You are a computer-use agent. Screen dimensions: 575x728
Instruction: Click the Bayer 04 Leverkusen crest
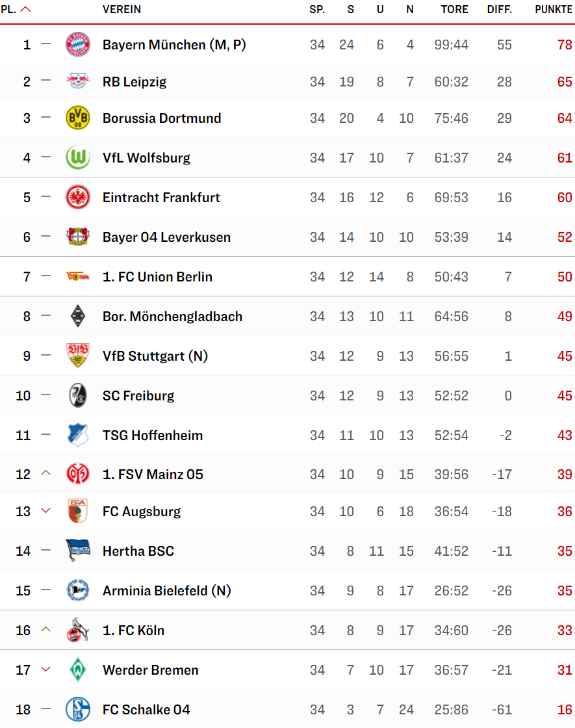tap(77, 237)
